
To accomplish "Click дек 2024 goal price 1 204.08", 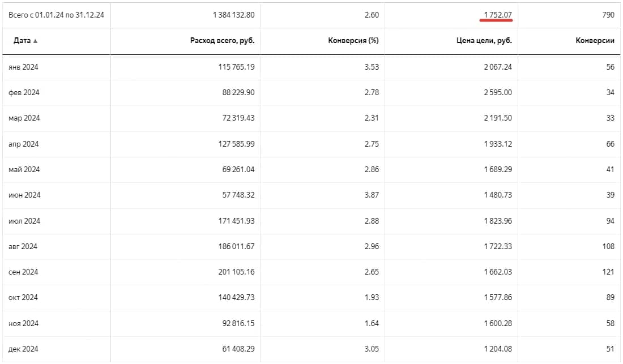I will coord(498,349).
